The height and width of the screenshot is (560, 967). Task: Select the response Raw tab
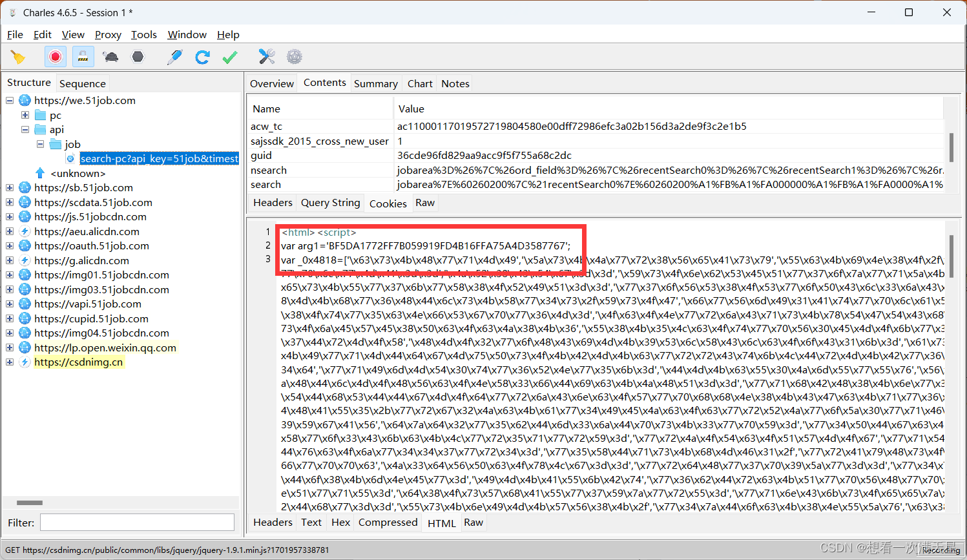pos(473,523)
